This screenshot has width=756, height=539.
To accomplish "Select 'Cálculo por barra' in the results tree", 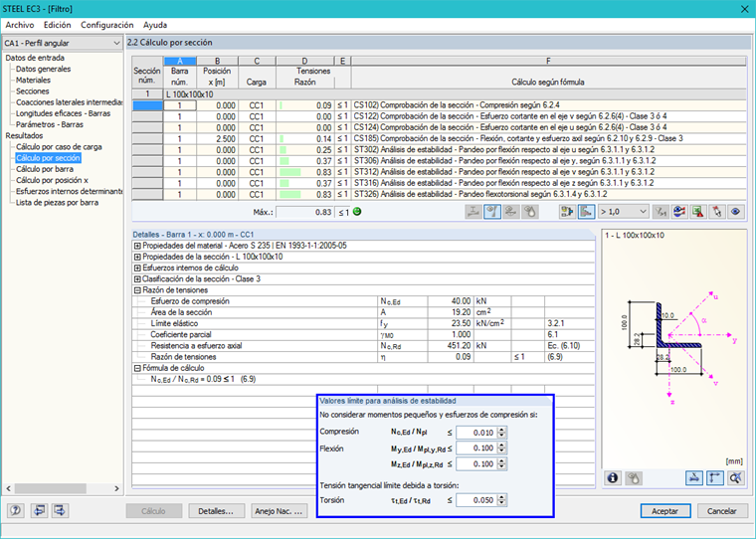I will (x=47, y=169).
